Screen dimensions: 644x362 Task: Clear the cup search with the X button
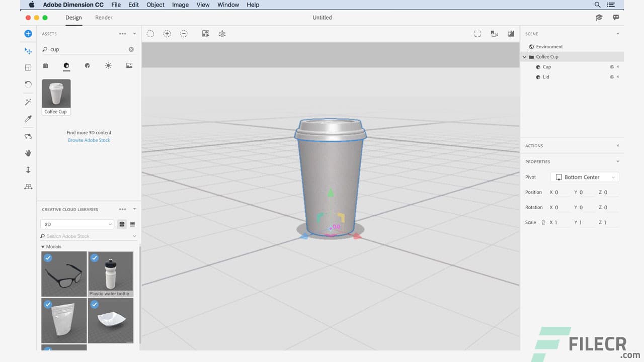click(131, 49)
